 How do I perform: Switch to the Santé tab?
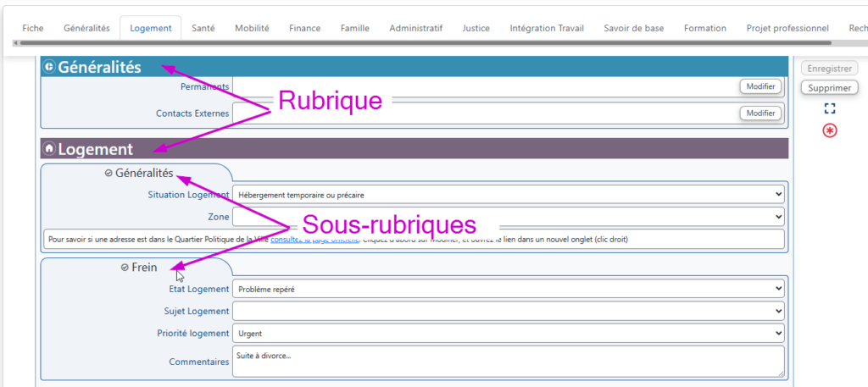click(x=203, y=28)
